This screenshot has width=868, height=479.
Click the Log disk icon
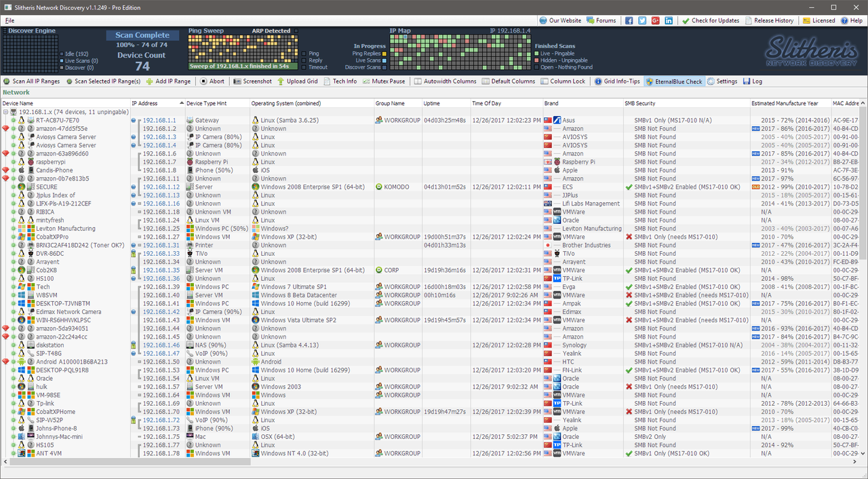747,81
